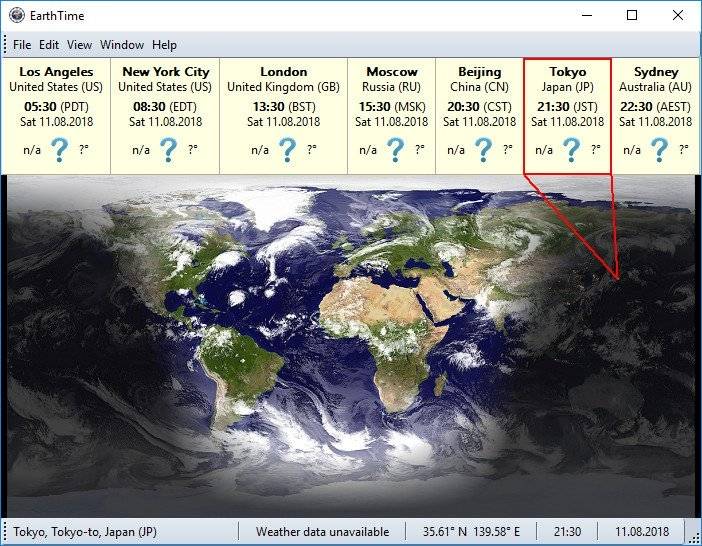The width and height of the screenshot is (702, 546).
Task: Click Australia (AU) country label
Action: (656, 87)
